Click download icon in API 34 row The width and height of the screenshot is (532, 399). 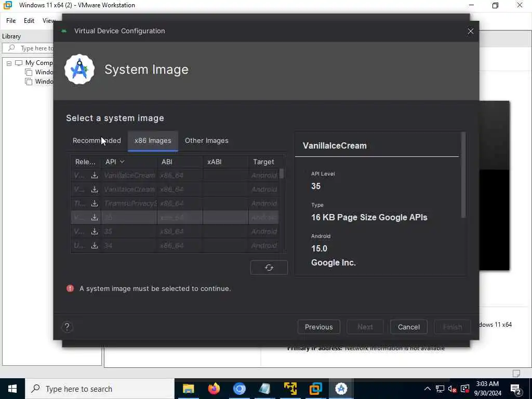(x=95, y=245)
